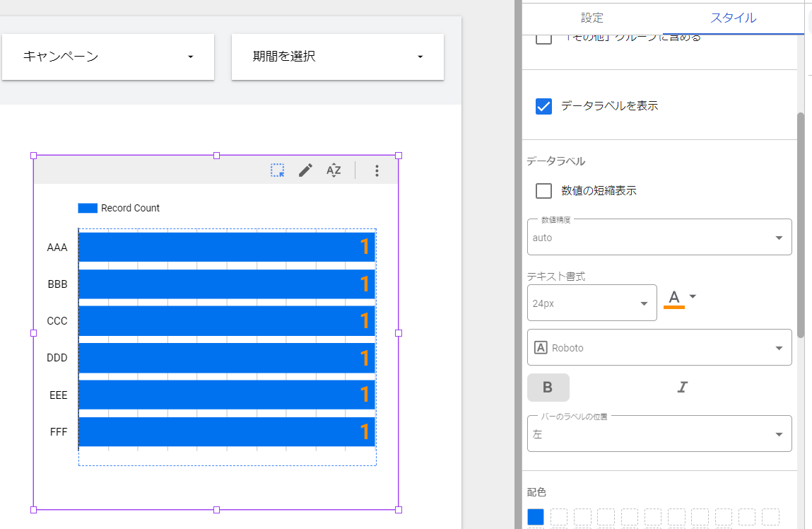Toggle italic for data label text
Screen dimensions: 812x529
point(682,387)
